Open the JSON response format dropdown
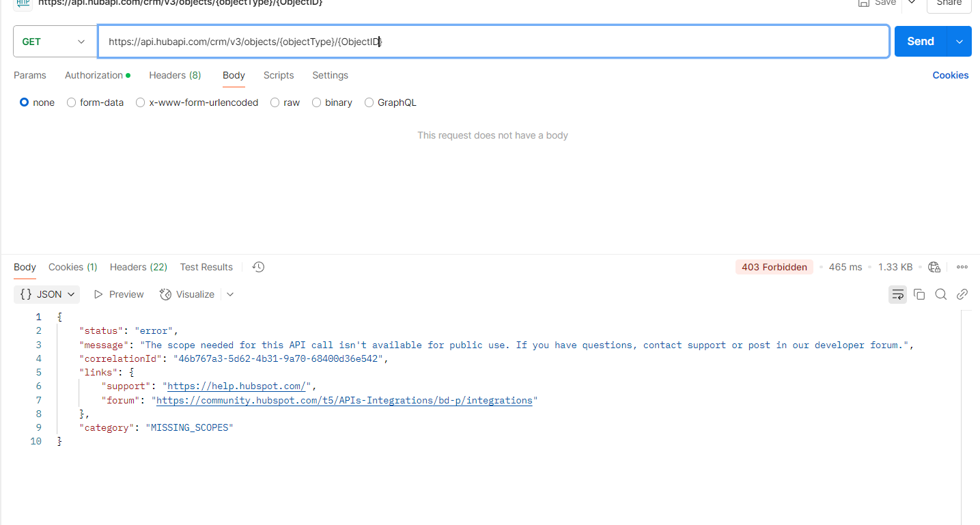Screen dimensions: 980x525 [x=46, y=294]
